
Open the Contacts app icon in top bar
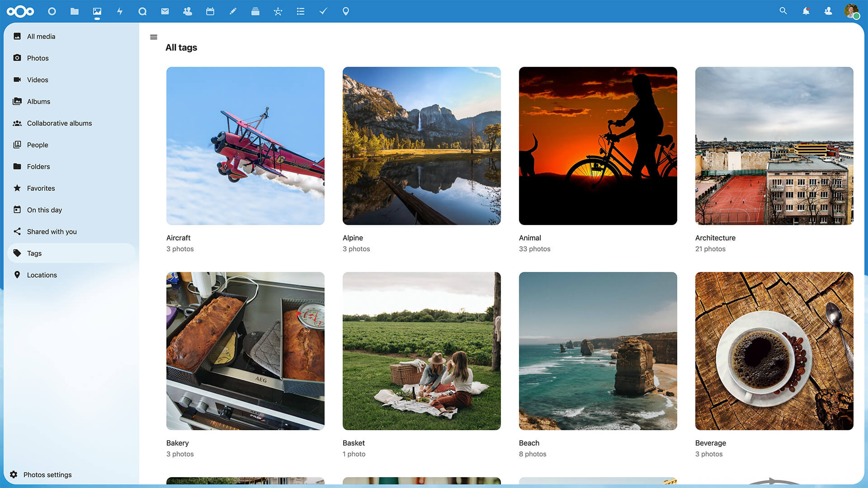click(x=188, y=11)
